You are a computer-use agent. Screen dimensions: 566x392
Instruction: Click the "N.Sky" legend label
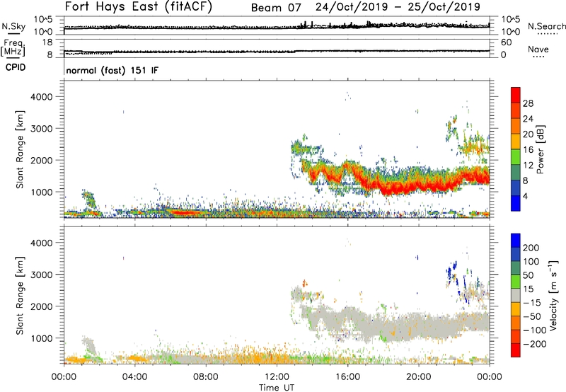(13, 26)
